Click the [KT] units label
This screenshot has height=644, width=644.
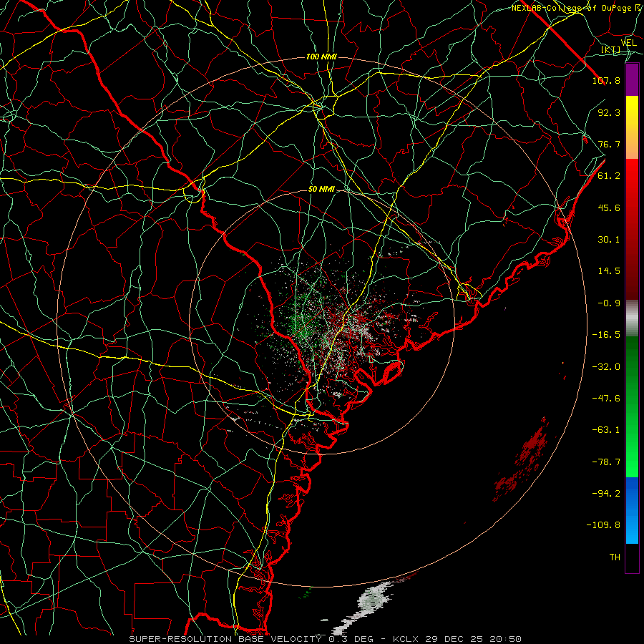coord(611,49)
